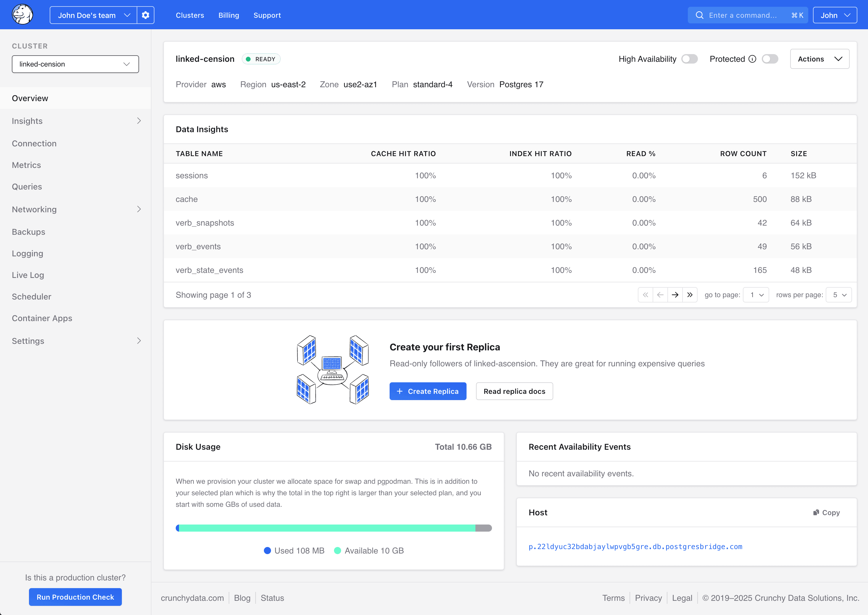Screen dimensions: 868x615
Task: Jump to the last Data Insights page
Action: point(690,294)
